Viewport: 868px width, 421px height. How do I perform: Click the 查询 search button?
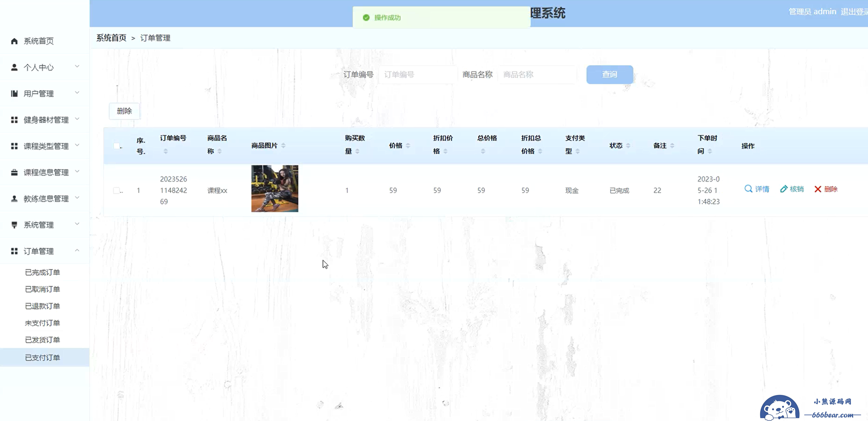(610, 74)
